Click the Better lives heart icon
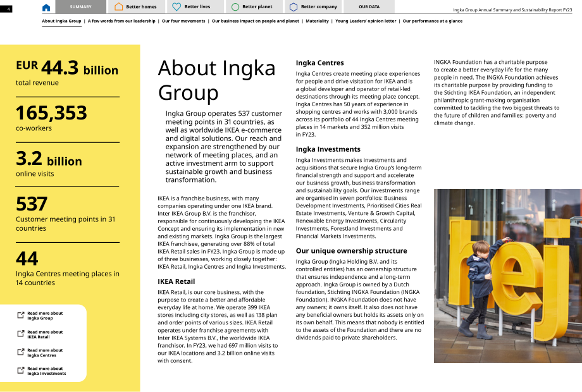The height and width of the screenshot is (392, 582). pos(176,7)
